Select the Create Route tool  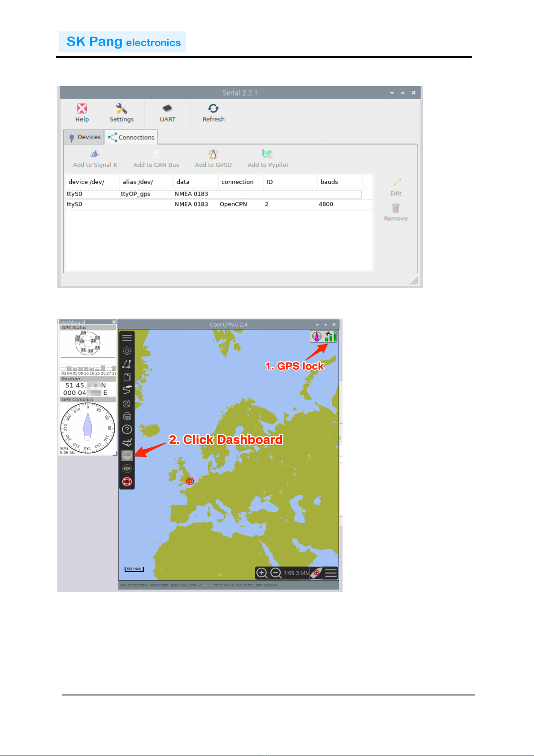tap(127, 364)
